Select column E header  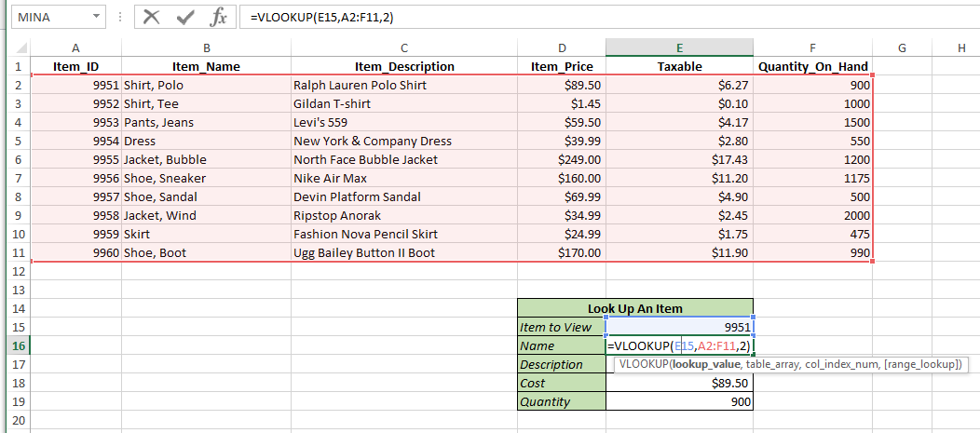(x=679, y=48)
